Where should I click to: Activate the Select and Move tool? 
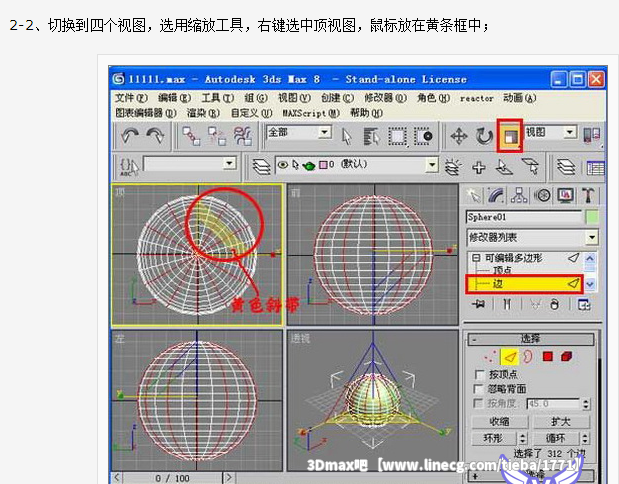[x=459, y=137]
